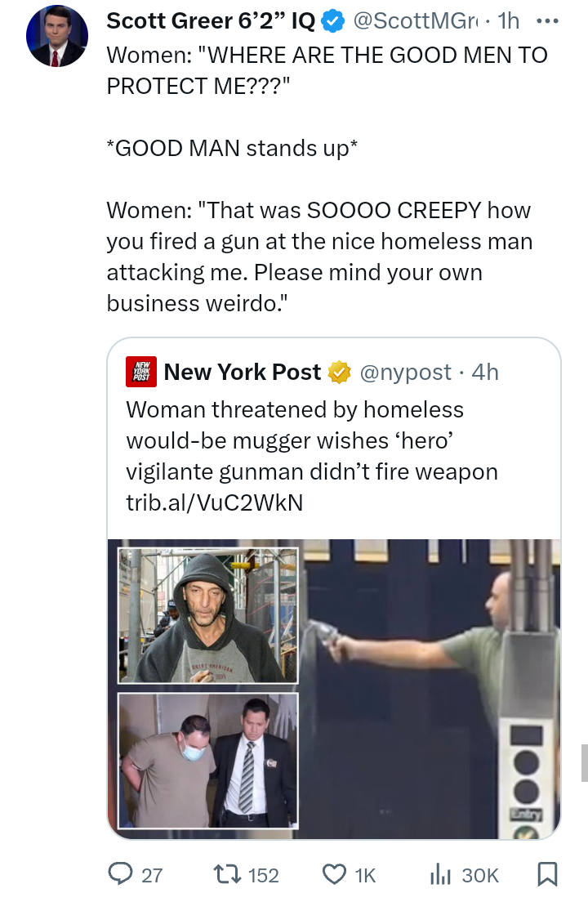588x902 pixels.
Task: Open the hooded man photo
Action: click(x=208, y=615)
